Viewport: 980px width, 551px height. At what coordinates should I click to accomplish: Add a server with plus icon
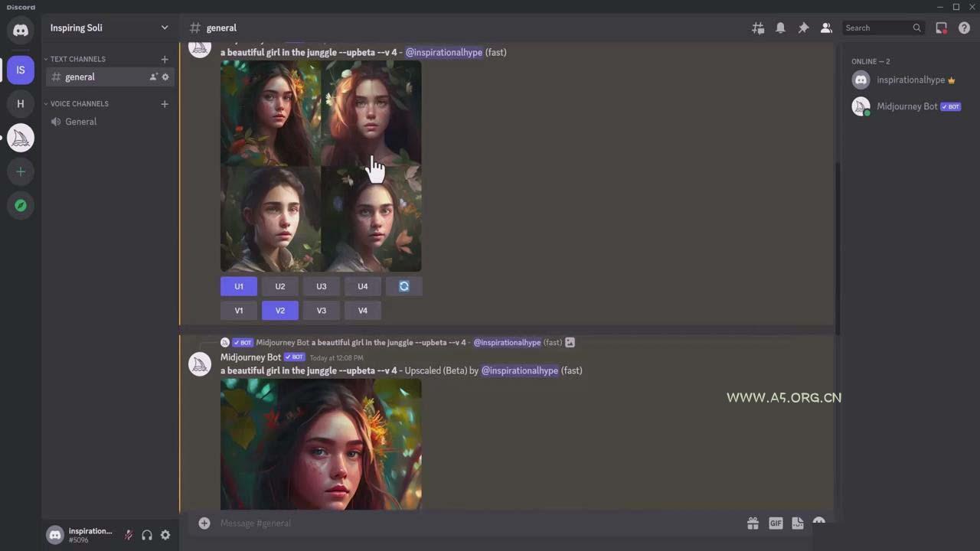pos(21,171)
